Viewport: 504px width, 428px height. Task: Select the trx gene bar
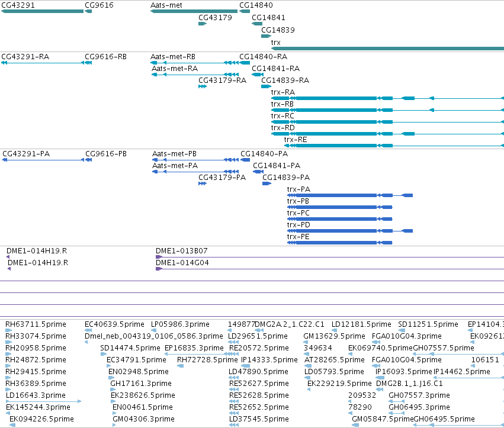pos(388,49)
